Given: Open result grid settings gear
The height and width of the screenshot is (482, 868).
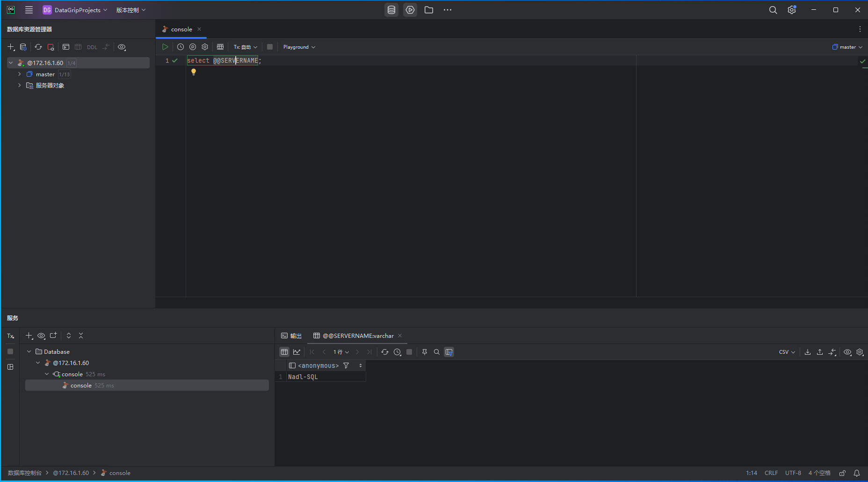Looking at the screenshot, I should [860, 352].
